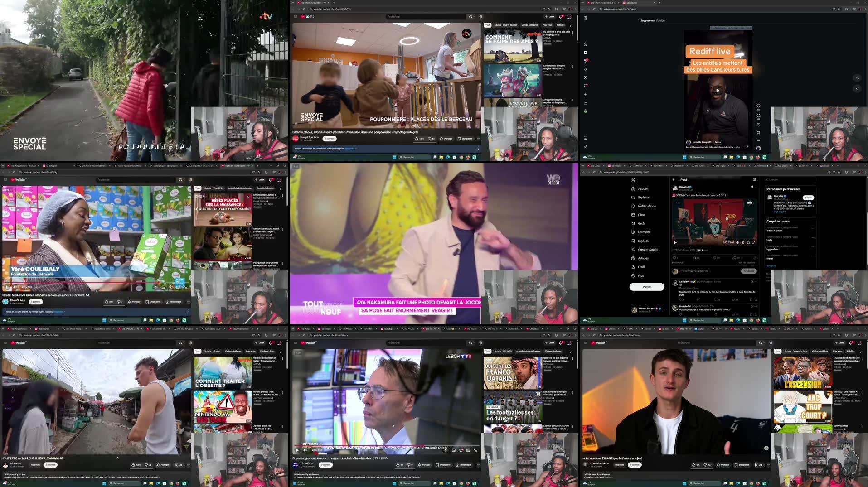Switch to the 'Pour vous' filter tab
Image resolution: width=868 pixels, height=487 pixels.
click(x=547, y=25)
